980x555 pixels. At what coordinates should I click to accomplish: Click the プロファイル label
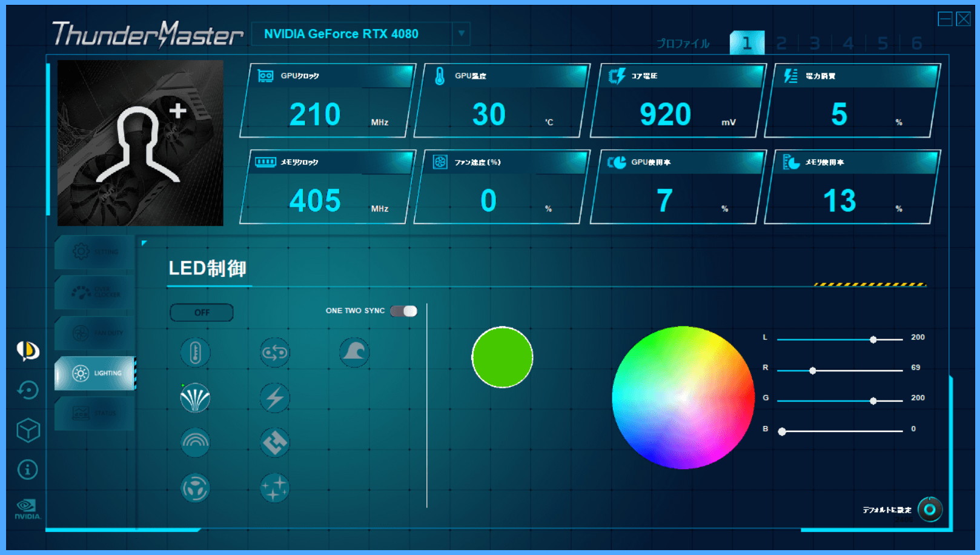click(x=683, y=44)
